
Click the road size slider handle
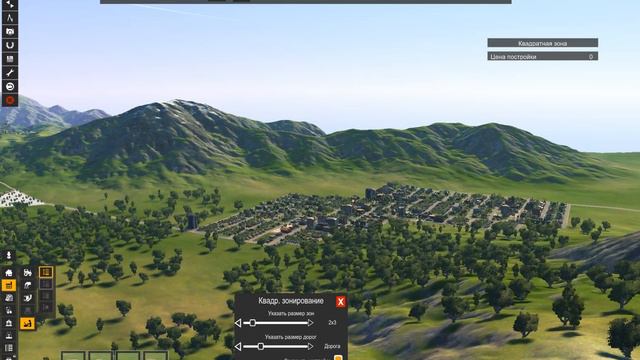pyautogui.click(x=260, y=347)
